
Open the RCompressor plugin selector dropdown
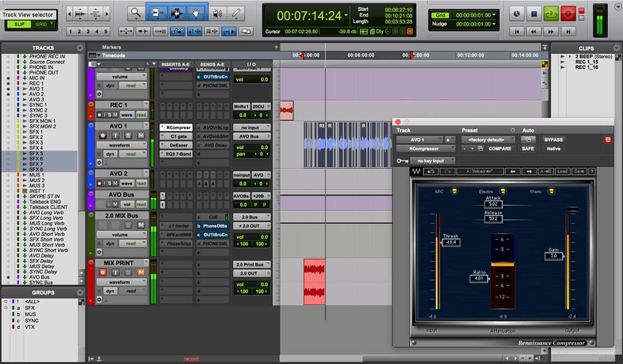click(x=426, y=149)
